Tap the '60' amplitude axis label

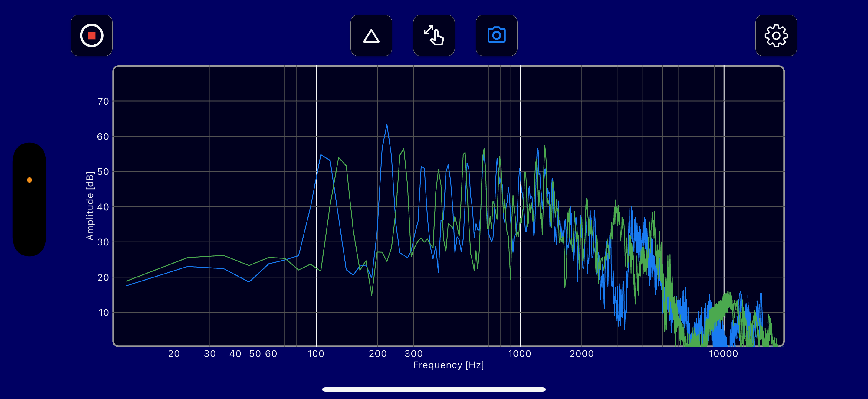(103, 137)
